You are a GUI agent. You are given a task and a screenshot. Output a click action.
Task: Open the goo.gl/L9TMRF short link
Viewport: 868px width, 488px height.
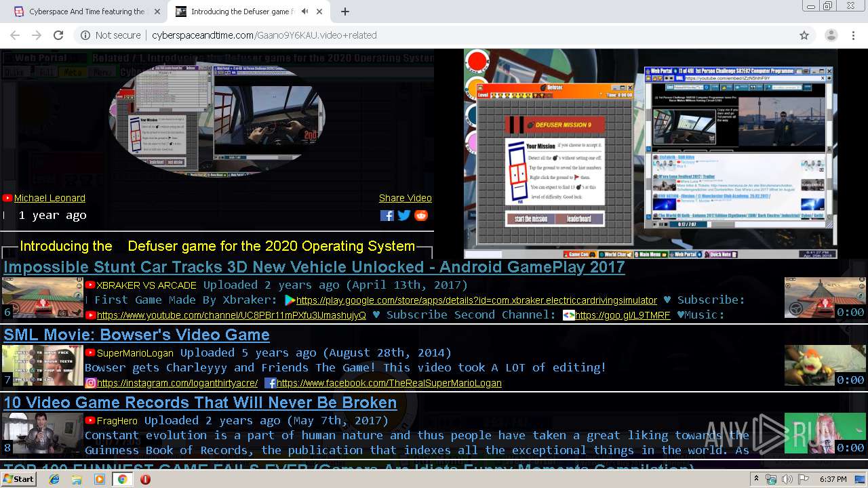coord(623,315)
